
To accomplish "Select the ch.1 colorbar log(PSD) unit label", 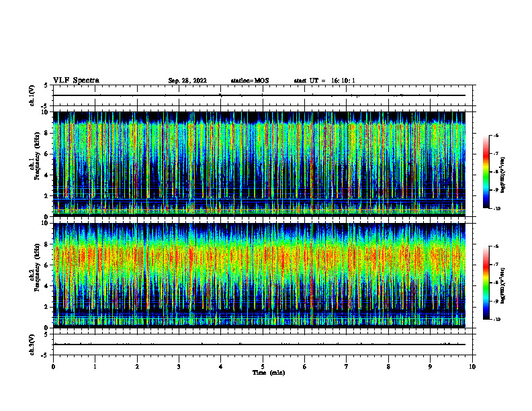I will point(503,175).
